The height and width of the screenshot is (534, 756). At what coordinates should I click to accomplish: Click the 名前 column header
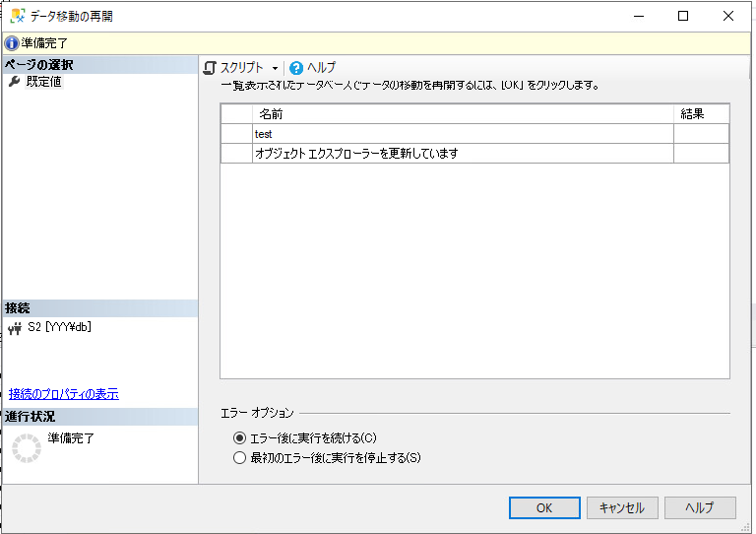[x=463, y=114]
